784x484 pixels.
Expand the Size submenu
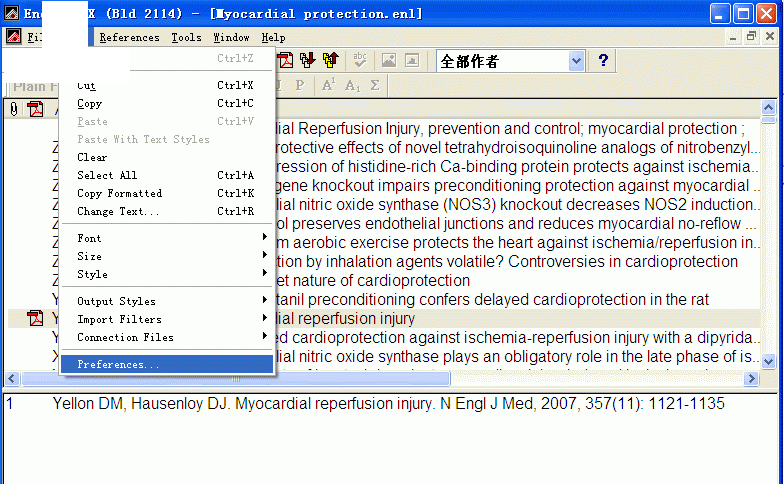point(166,256)
